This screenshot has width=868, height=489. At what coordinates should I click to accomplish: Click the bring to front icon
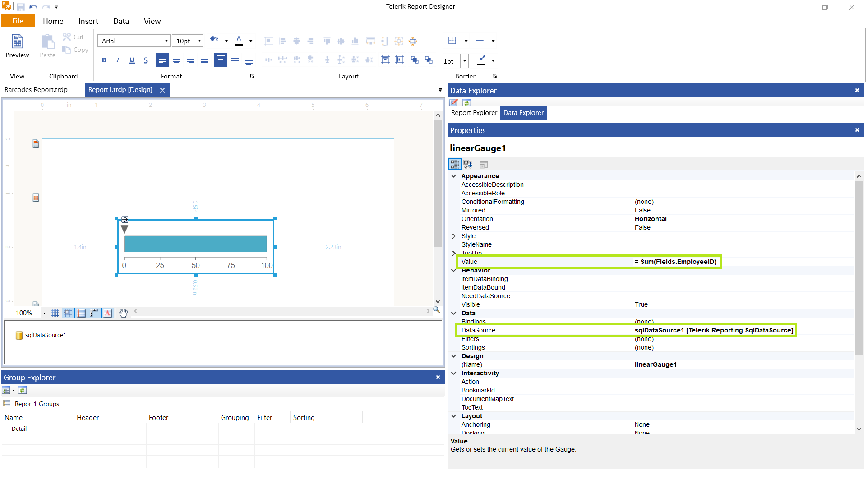pos(415,60)
